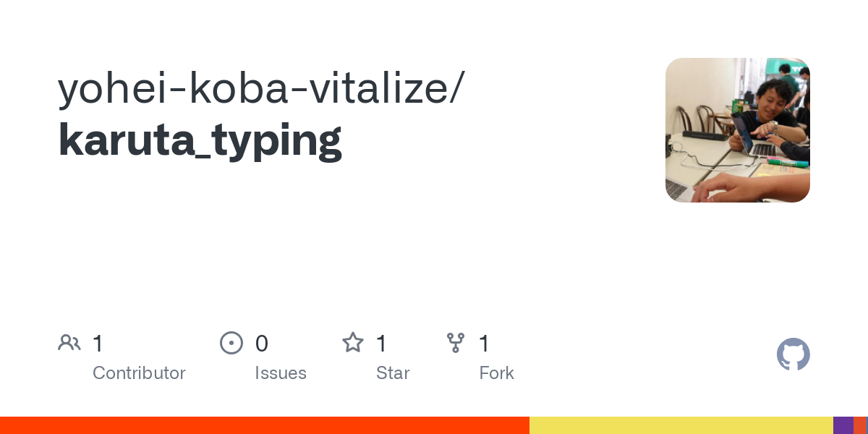Click the purple language bar segment
The height and width of the screenshot is (434, 868).
843,425
